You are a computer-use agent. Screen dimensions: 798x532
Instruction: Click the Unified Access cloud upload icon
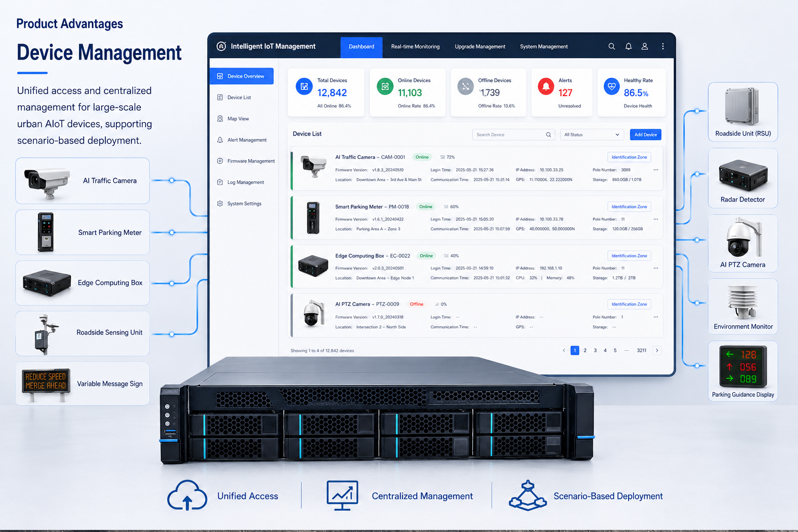[x=187, y=495]
